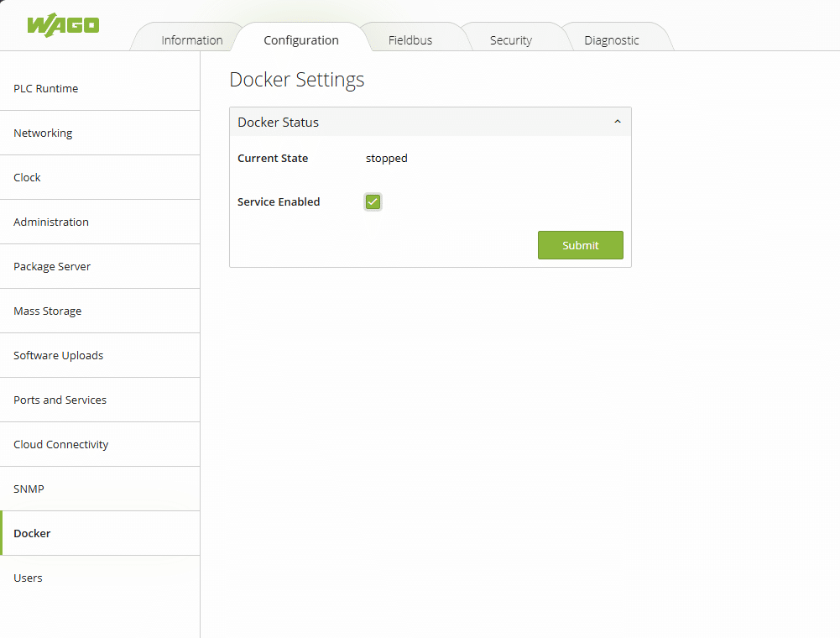Open the Users page

(x=100, y=578)
